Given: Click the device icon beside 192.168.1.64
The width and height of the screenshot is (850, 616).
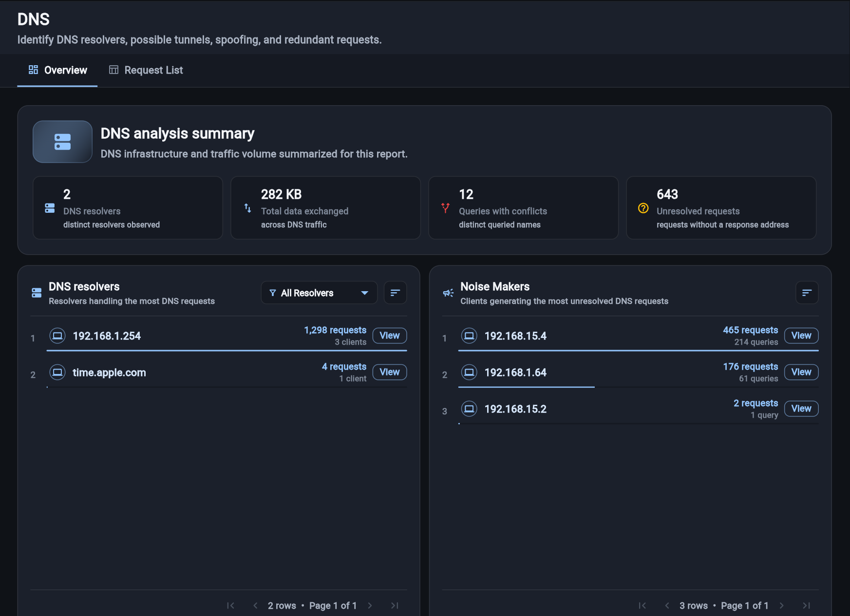Looking at the screenshot, I should pyautogui.click(x=469, y=372).
